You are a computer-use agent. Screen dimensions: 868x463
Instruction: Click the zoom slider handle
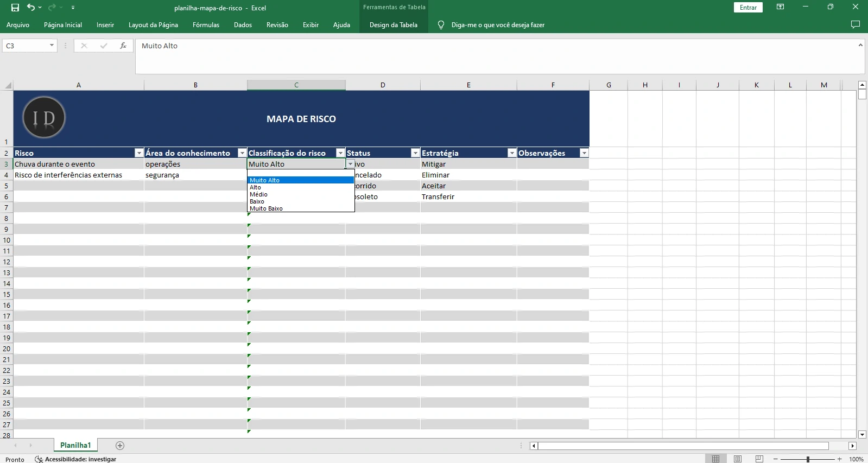tap(808, 459)
